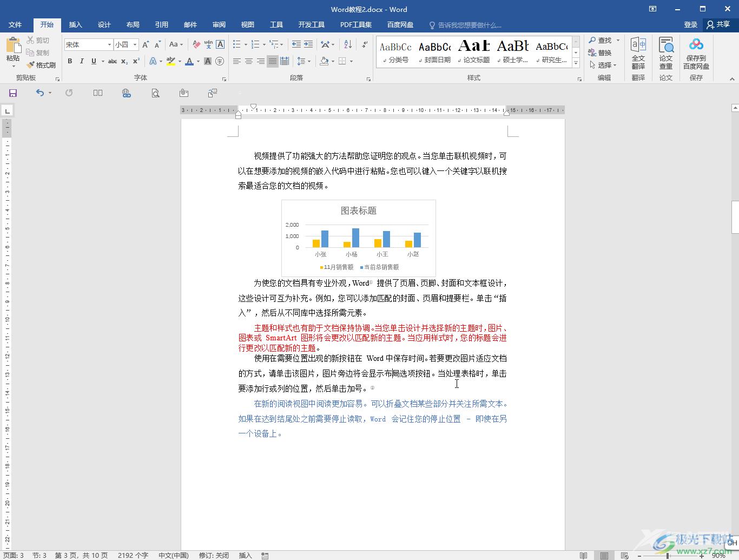Image resolution: width=739 pixels, height=560 pixels.
Task: Apply the 论文标题 style
Action: (474, 52)
